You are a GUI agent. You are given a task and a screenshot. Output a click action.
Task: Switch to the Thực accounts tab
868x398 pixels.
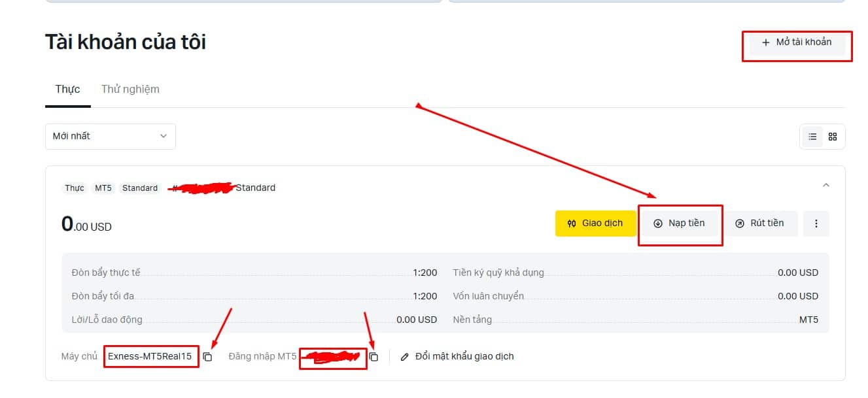pyautogui.click(x=67, y=89)
